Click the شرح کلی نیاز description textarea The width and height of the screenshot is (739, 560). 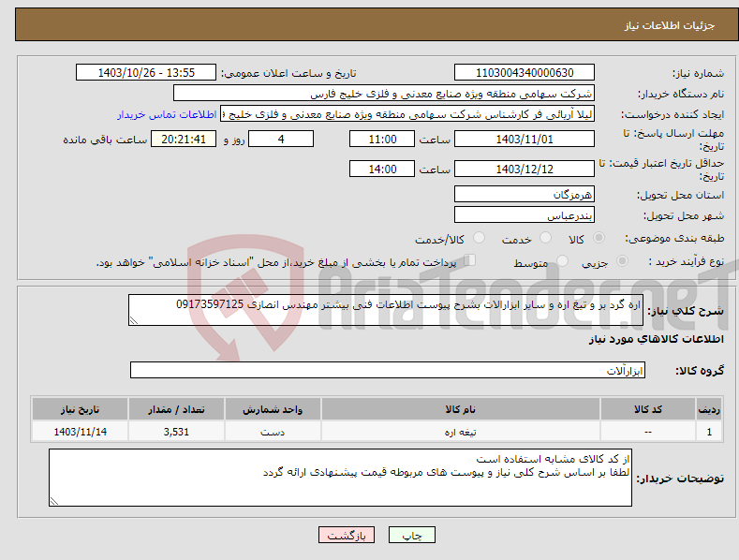pyautogui.click(x=386, y=310)
